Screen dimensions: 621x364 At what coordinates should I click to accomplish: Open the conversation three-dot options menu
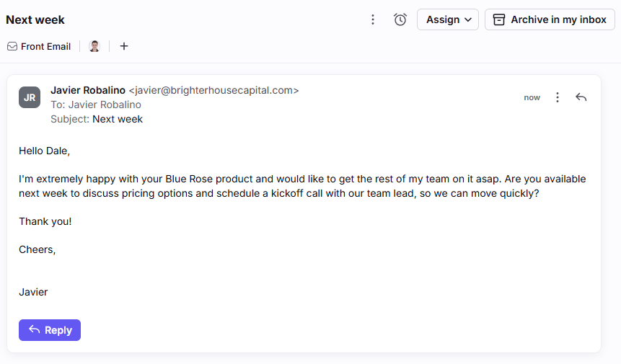click(373, 19)
